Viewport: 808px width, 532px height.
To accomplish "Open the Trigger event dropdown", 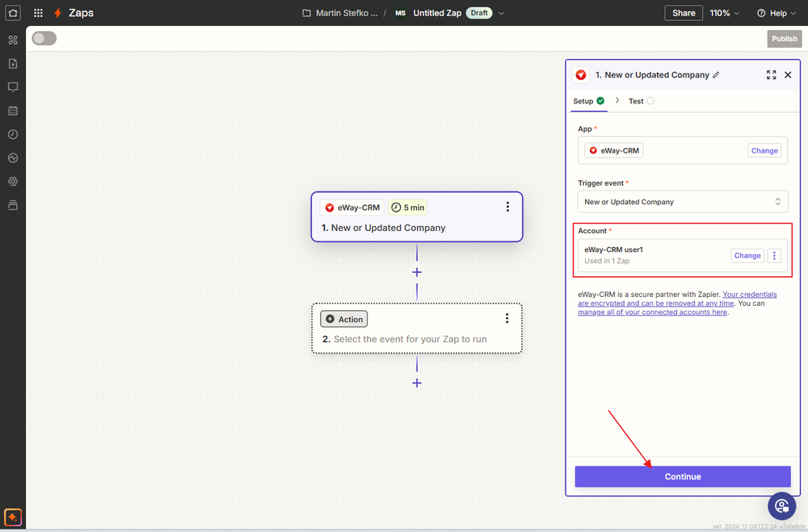I will pyautogui.click(x=682, y=202).
